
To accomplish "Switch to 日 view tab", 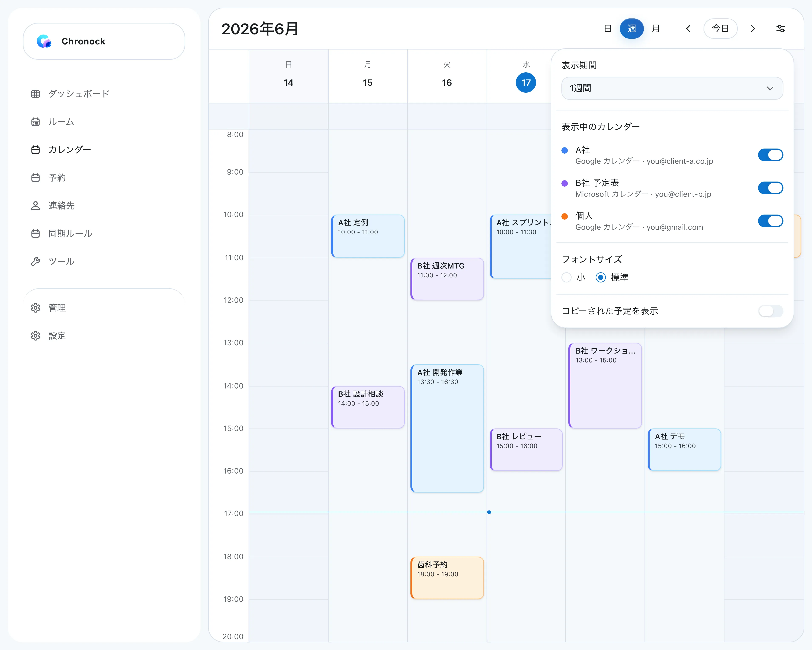I will [608, 29].
